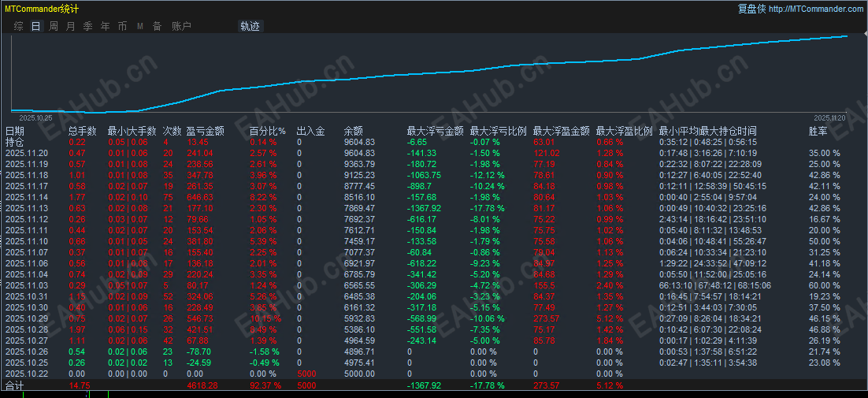Click the 盈亏金额 column header

click(x=206, y=131)
